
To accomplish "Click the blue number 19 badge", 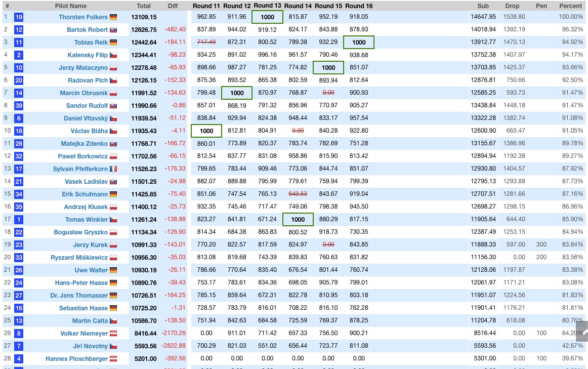I will (19, 17).
